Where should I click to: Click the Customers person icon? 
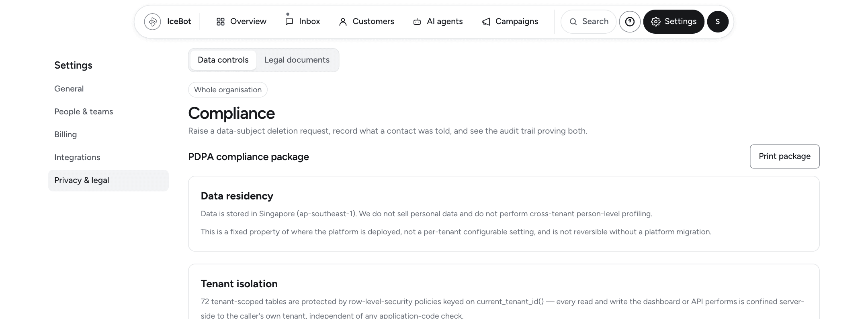(x=343, y=22)
